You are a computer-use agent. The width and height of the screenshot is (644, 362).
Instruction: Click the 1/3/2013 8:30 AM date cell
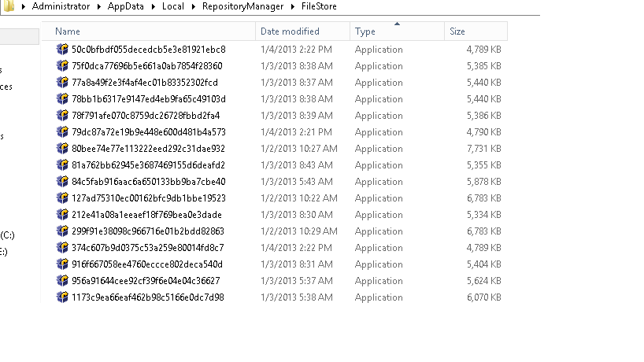(297, 215)
